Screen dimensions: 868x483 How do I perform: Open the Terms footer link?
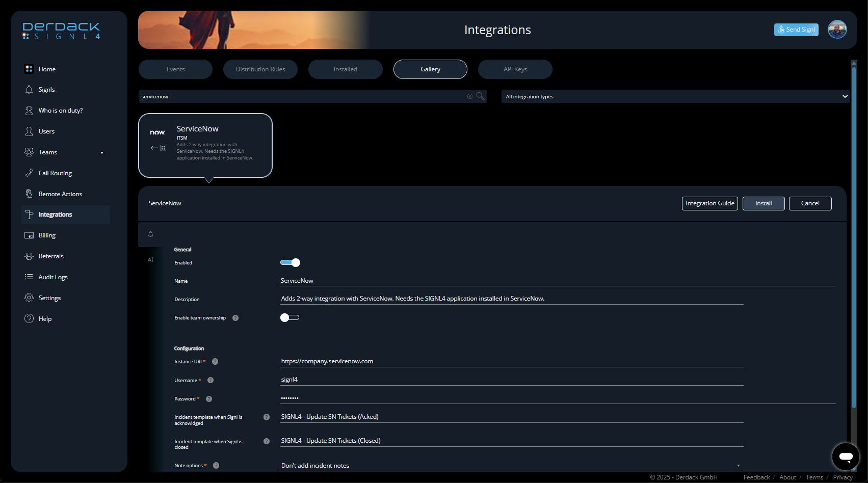coord(814,477)
